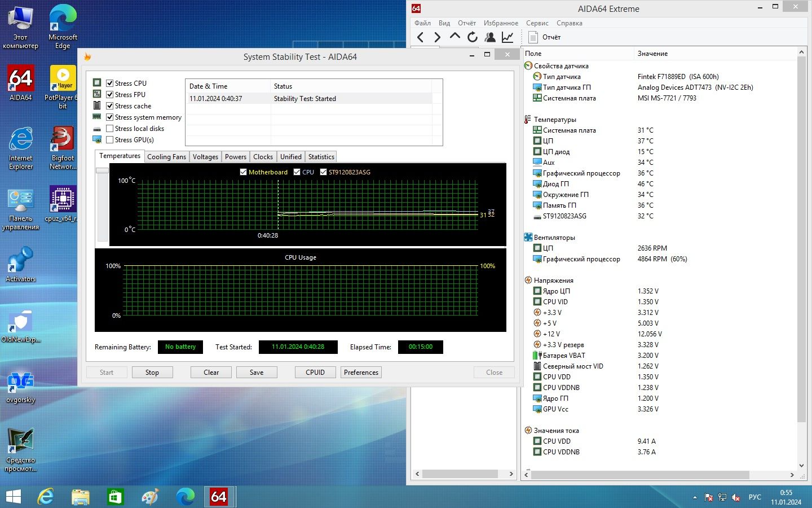Image resolution: width=812 pixels, height=508 pixels.
Task: Enable Stress local disks option
Action: [110, 128]
